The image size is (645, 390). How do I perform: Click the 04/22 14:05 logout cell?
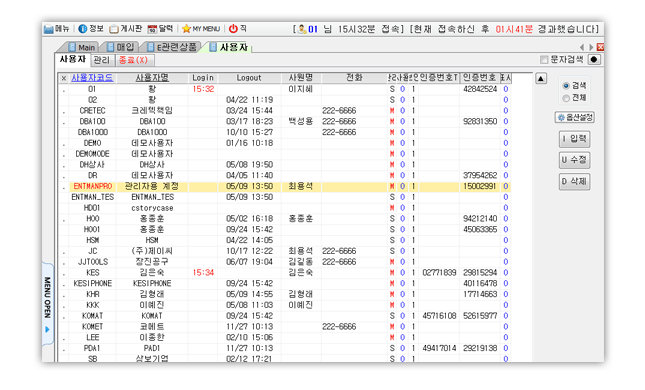[x=249, y=240]
